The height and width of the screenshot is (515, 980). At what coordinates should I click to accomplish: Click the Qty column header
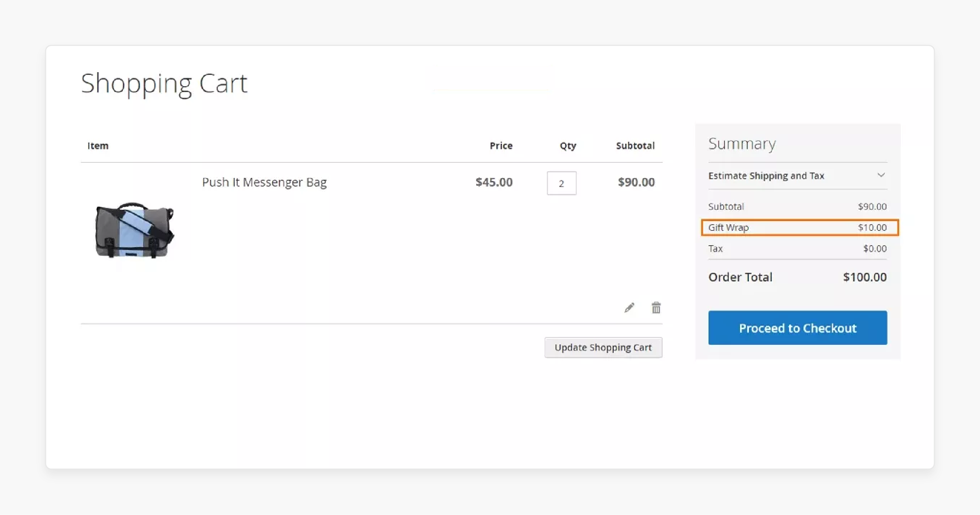point(568,146)
